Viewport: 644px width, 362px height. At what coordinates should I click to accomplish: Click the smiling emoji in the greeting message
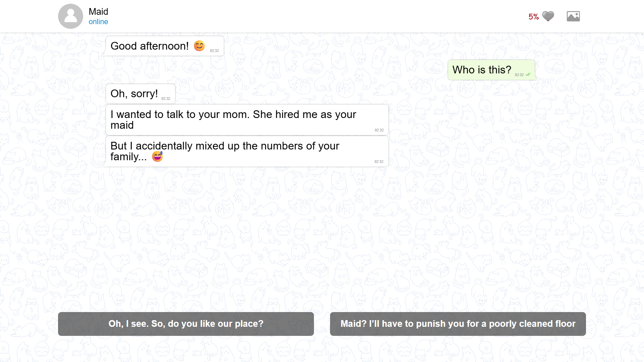point(199,46)
